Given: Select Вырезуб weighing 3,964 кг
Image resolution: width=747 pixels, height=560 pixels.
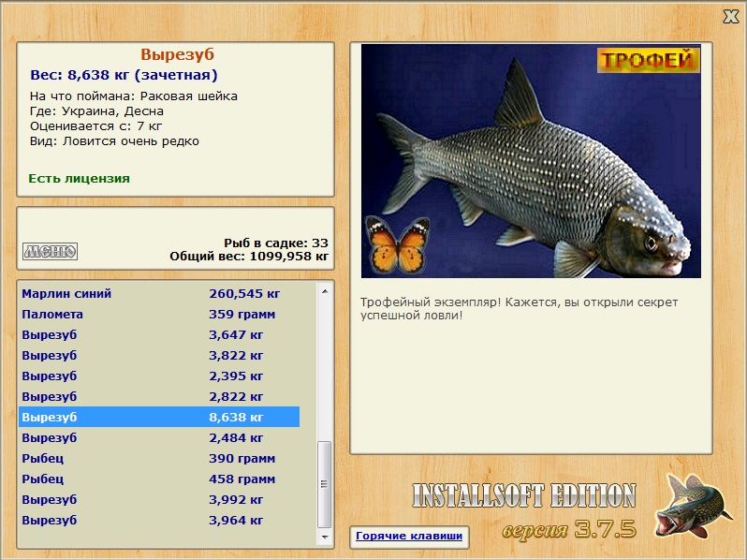Looking at the screenshot, I should (x=159, y=520).
